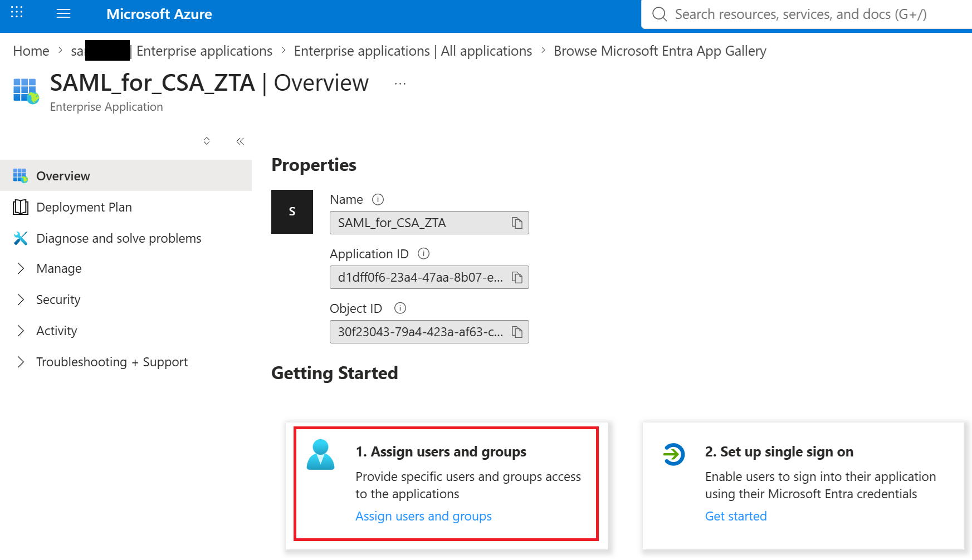This screenshot has height=560, width=972.
Task: Show info tooltip for Object ID
Action: pos(400,308)
